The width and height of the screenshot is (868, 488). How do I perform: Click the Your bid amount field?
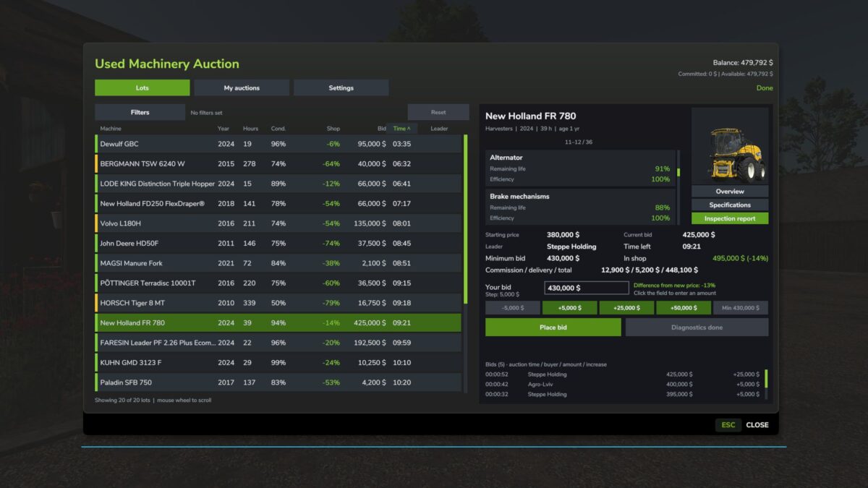(x=587, y=288)
